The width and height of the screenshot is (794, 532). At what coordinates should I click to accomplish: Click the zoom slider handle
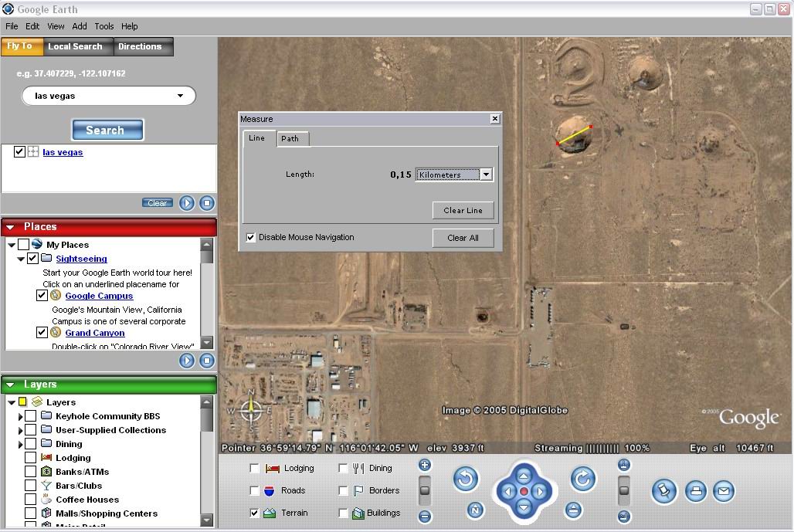click(425, 490)
